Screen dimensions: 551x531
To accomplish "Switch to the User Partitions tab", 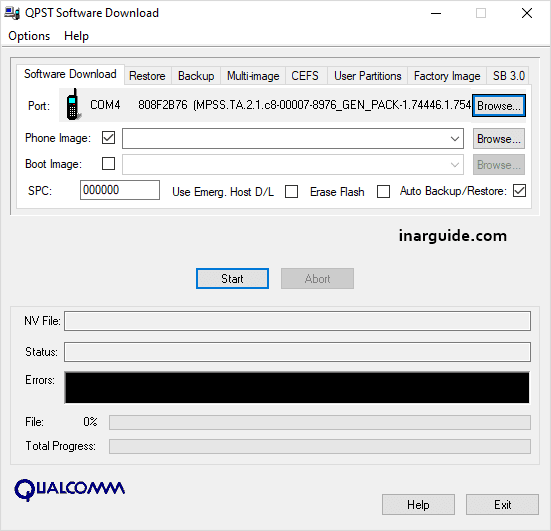I will [368, 76].
